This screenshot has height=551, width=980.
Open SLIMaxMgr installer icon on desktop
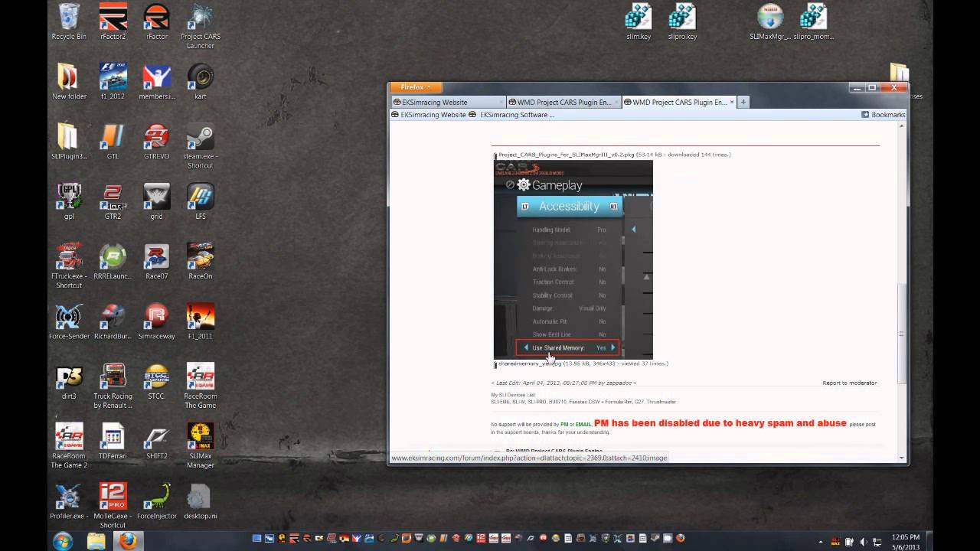770,21
